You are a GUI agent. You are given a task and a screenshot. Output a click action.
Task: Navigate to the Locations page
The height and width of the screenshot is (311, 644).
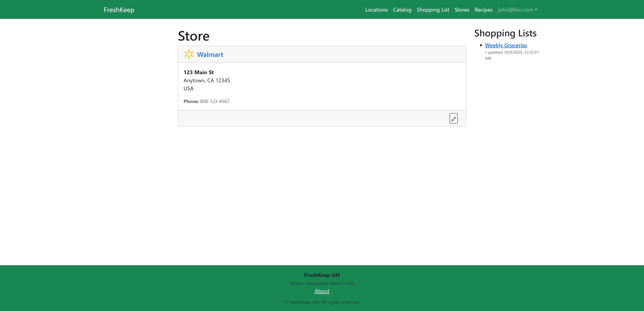pyautogui.click(x=376, y=10)
